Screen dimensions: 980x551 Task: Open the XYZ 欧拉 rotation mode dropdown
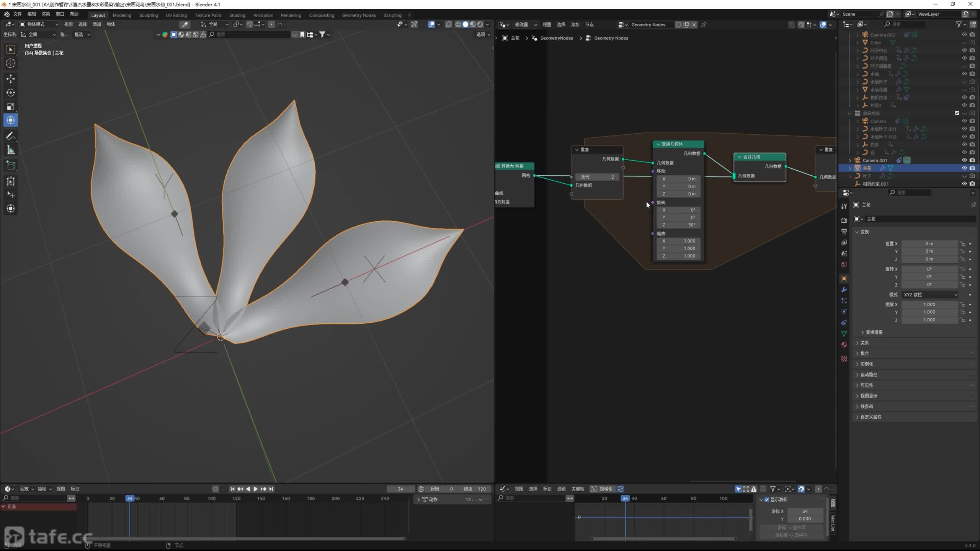tap(930, 295)
